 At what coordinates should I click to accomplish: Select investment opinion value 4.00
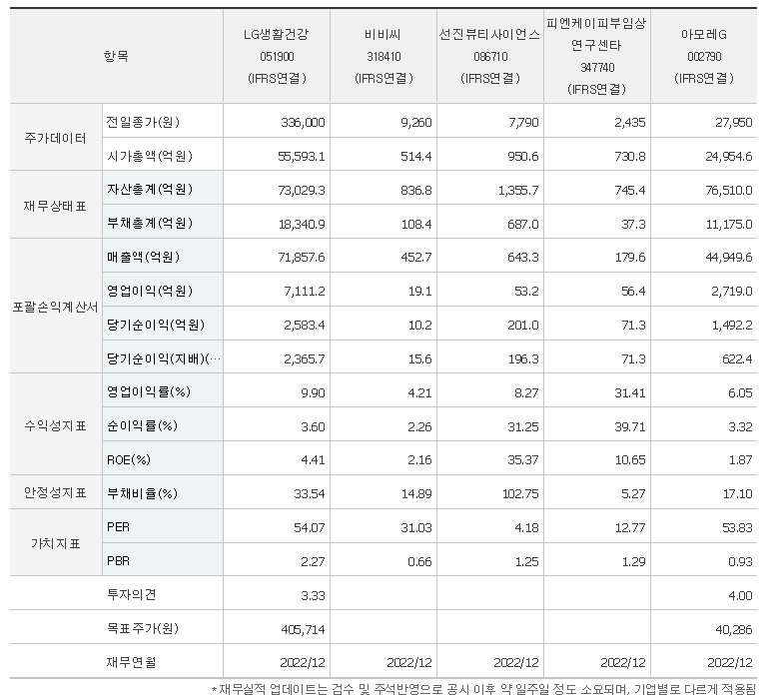(x=741, y=595)
